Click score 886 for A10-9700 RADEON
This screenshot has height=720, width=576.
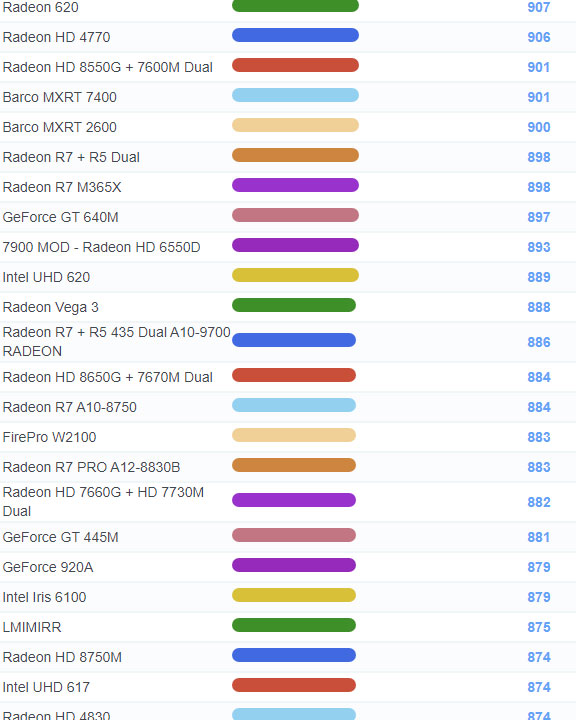coord(539,343)
